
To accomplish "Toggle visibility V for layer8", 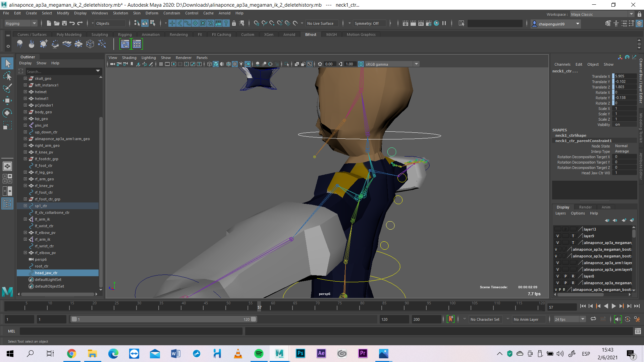I will pyautogui.click(x=557, y=276).
